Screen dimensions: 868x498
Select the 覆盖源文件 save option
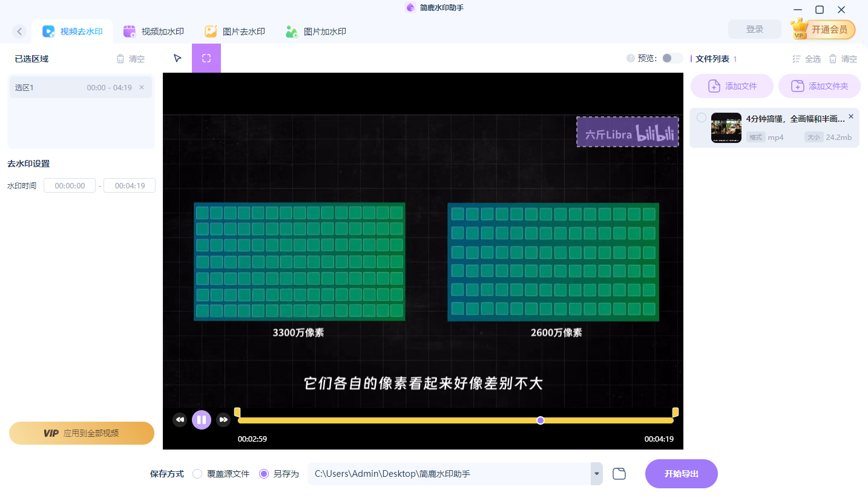coord(197,474)
